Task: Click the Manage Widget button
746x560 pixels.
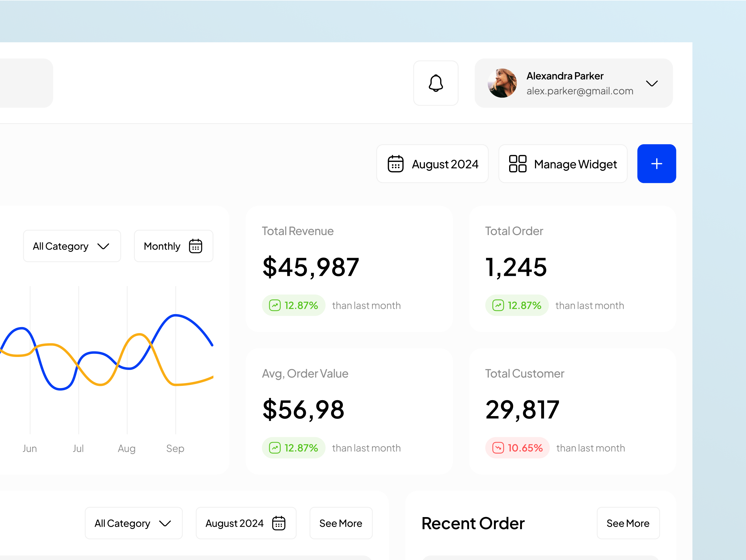Action: coord(563,164)
